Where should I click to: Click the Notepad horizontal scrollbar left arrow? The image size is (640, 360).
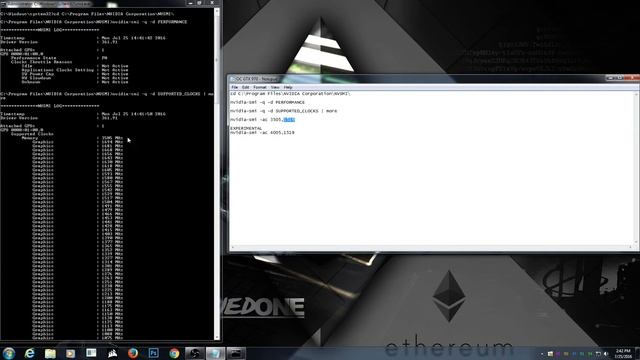click(x=232, y=247)
